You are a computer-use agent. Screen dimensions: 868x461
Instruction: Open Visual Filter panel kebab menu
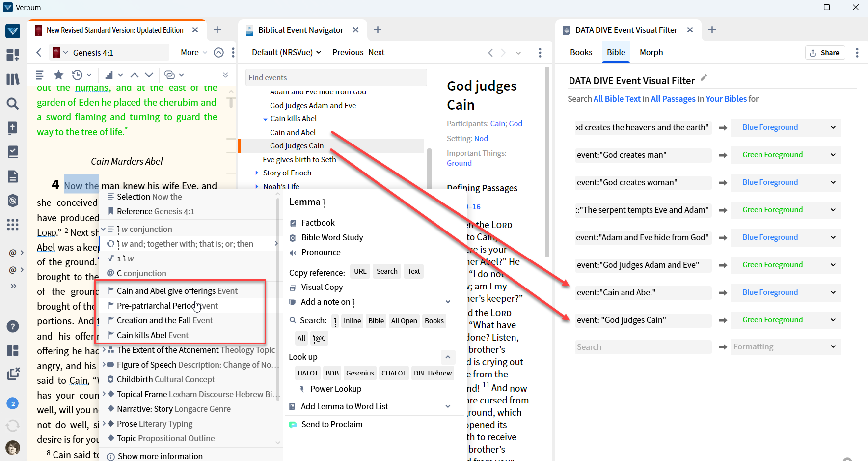click(857, 52)
